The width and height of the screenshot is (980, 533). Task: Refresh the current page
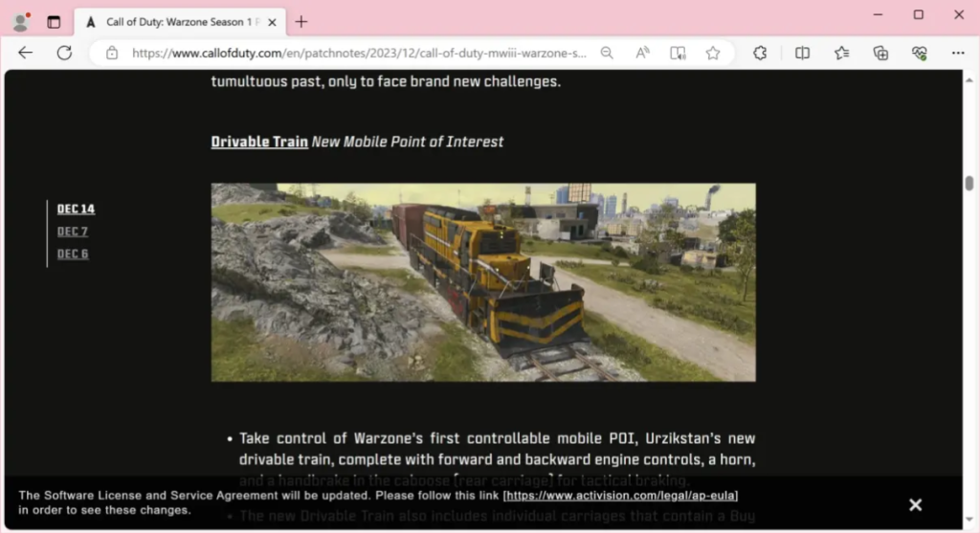pos(64,54)
